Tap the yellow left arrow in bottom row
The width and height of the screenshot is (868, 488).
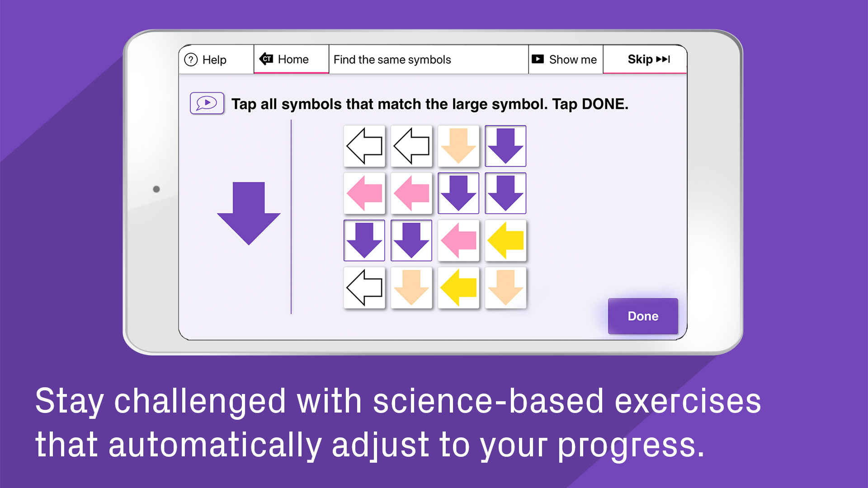coord(458,287)
